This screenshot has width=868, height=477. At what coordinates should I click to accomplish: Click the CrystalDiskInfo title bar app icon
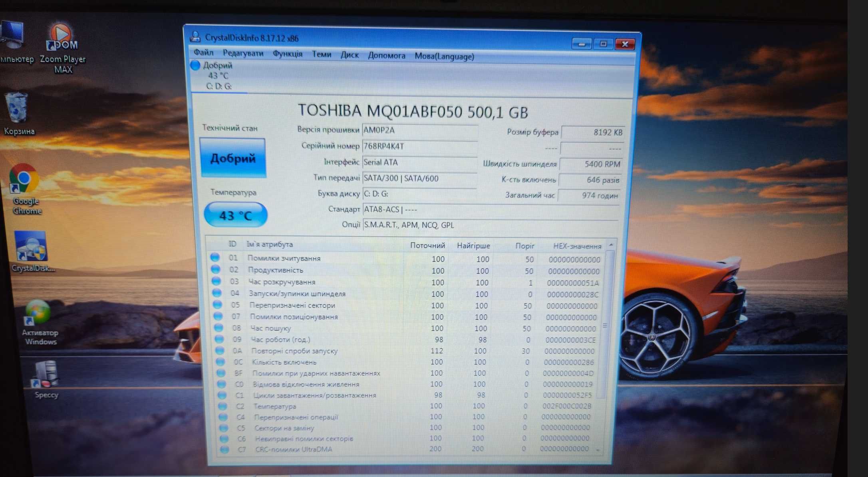pos(195,37)
